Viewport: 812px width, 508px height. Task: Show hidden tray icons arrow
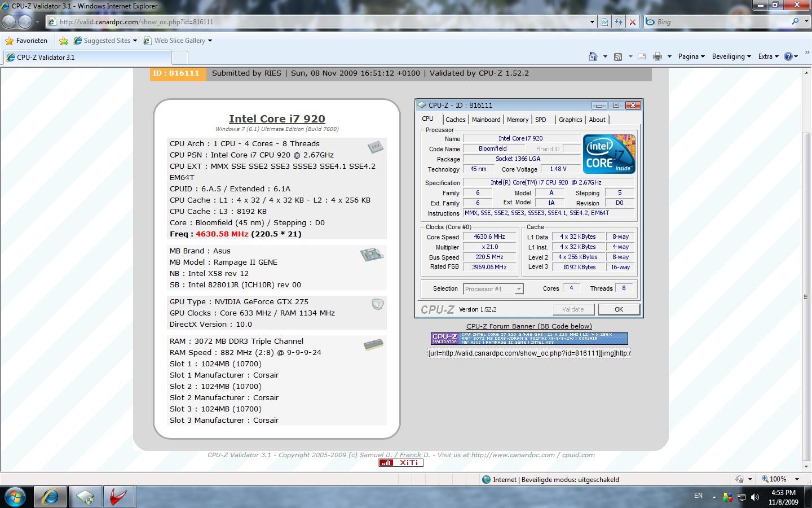[714, 497]
